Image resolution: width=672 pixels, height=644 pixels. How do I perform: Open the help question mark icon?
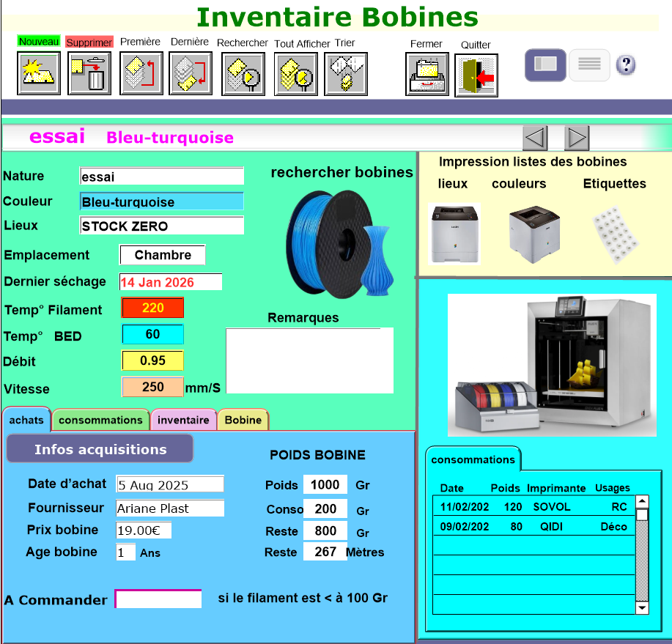pos(626,64)
